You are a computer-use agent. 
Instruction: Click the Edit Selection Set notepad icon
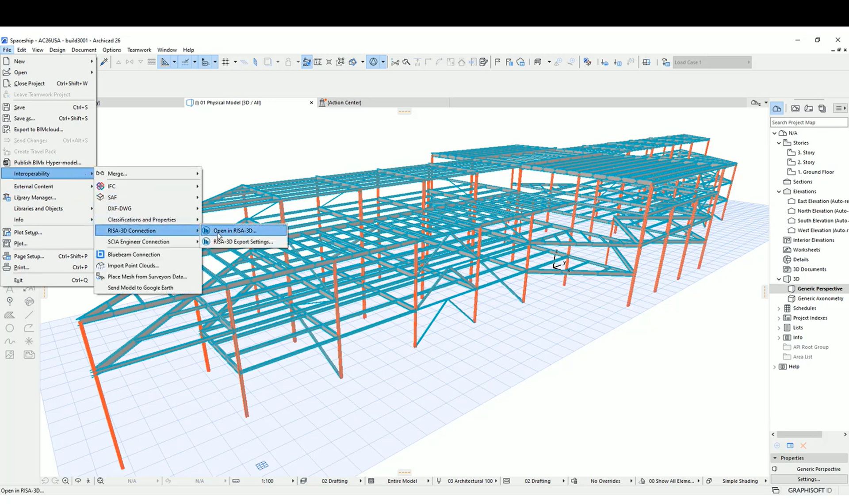click(484, 62)
